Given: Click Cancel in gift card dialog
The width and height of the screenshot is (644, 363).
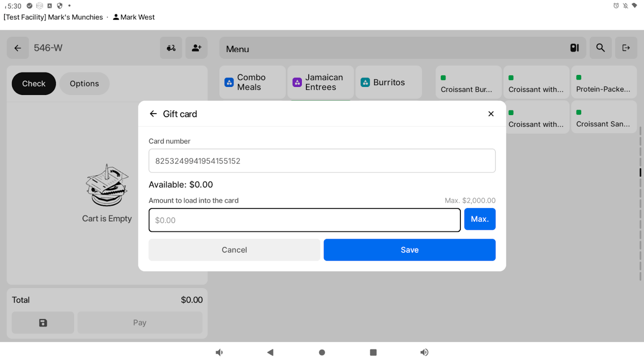Looking at the screenshot, I should pyautogui.click(x=234, y=250).
